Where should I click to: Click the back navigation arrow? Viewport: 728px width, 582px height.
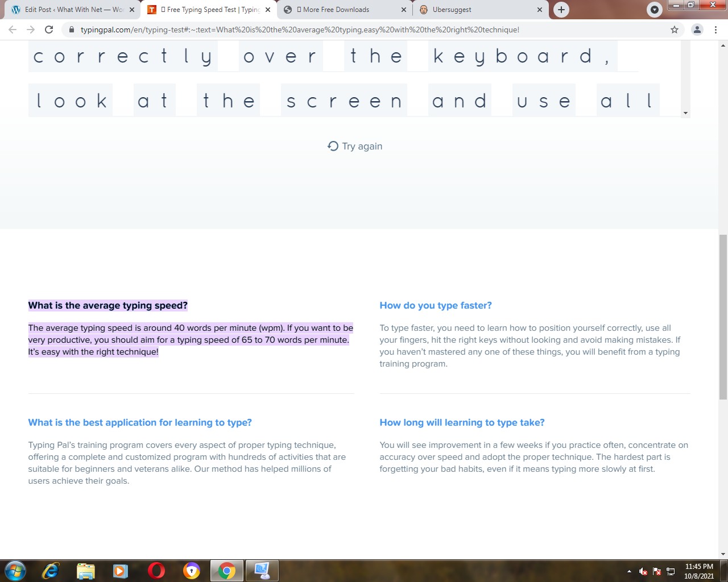point(12,30)
